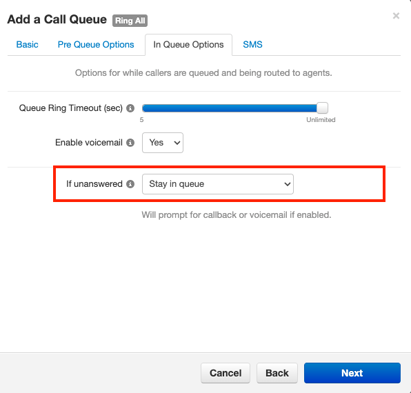Screen dimensions: 411x393
Task: Click the Add a Call Queue heading
Action: pos(57,19)
